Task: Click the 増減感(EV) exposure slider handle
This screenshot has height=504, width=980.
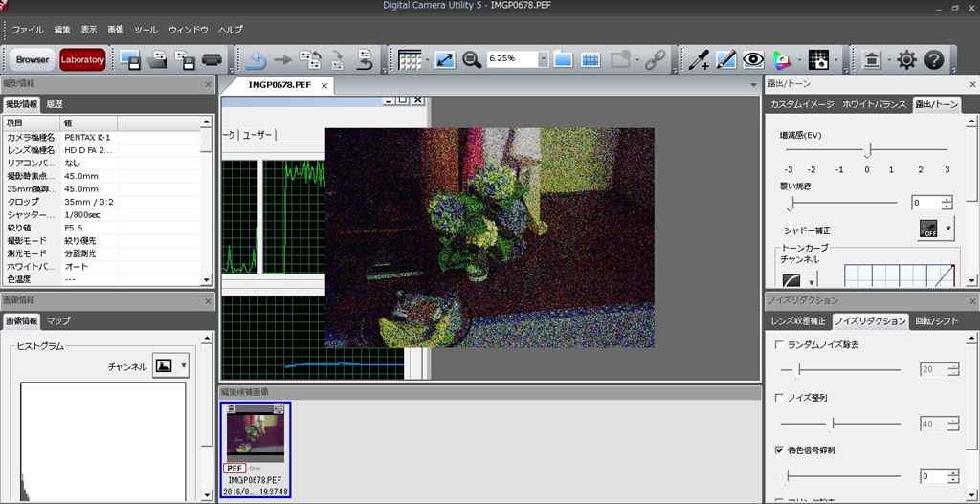Action: click(868, 150)
